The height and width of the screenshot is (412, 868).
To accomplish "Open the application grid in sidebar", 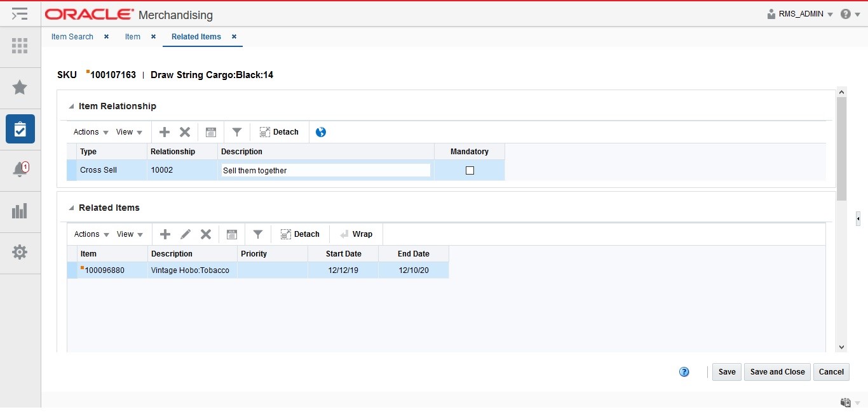I will [x=20, y=46].
